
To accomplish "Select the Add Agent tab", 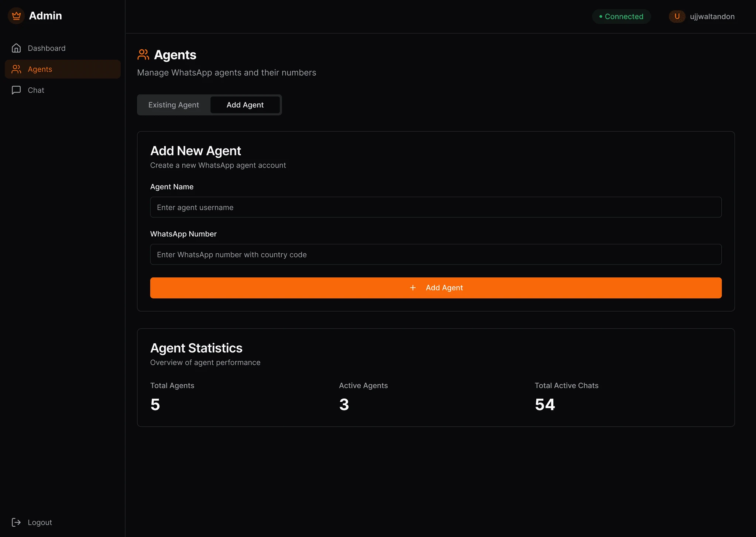I will tap(245, 105).
